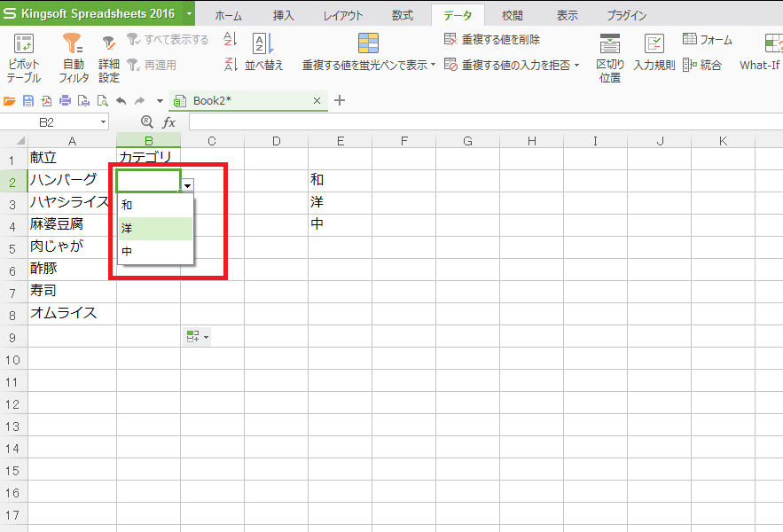
Task: Highlight duplicate values (重複する値を蛍光ペンで表示)
Action: click(x=369, y=52)
